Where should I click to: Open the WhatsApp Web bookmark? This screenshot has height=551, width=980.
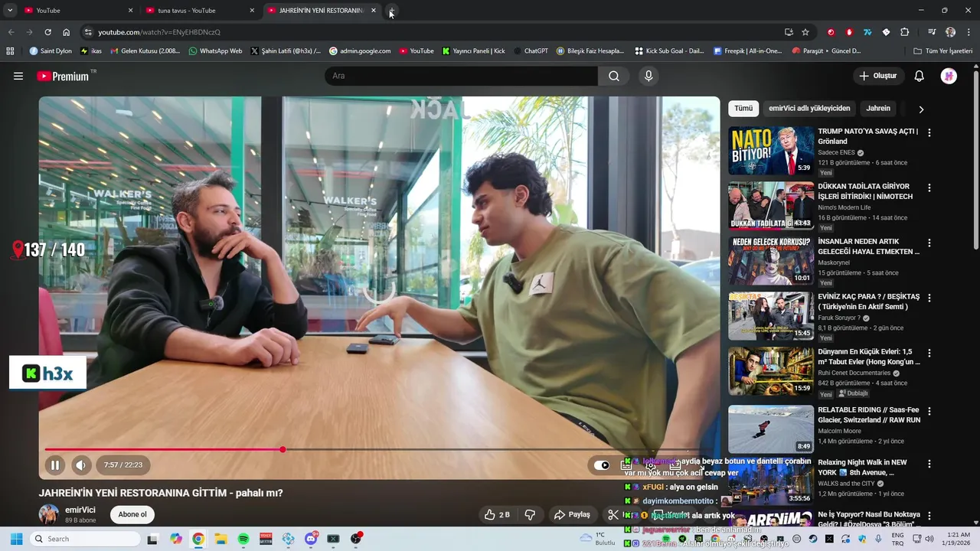[215, 51]
